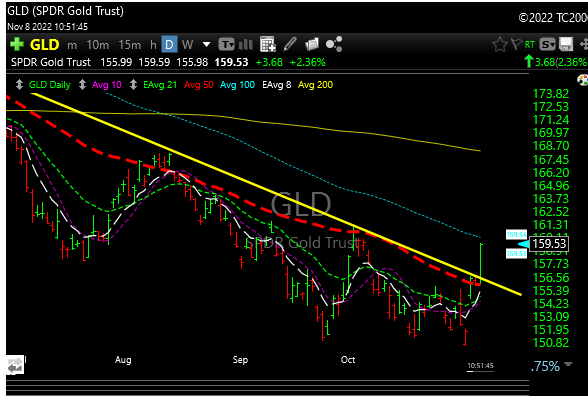
Task: Open the 'S' sort dropdown icon
Action: point(548,45)
